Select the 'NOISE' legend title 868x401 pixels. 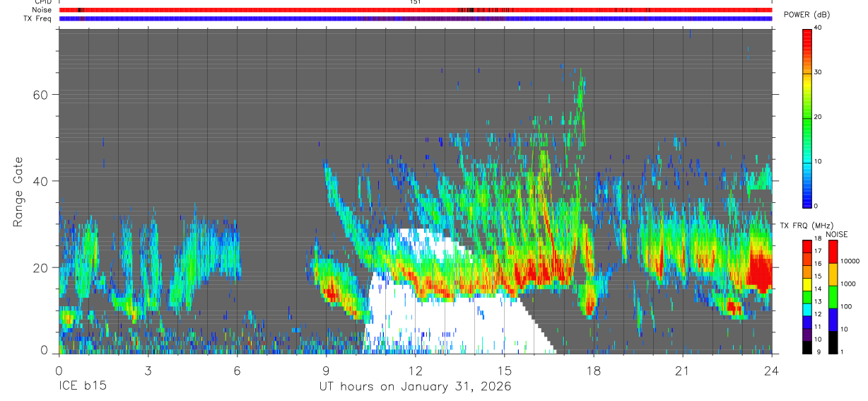point(836,234)
